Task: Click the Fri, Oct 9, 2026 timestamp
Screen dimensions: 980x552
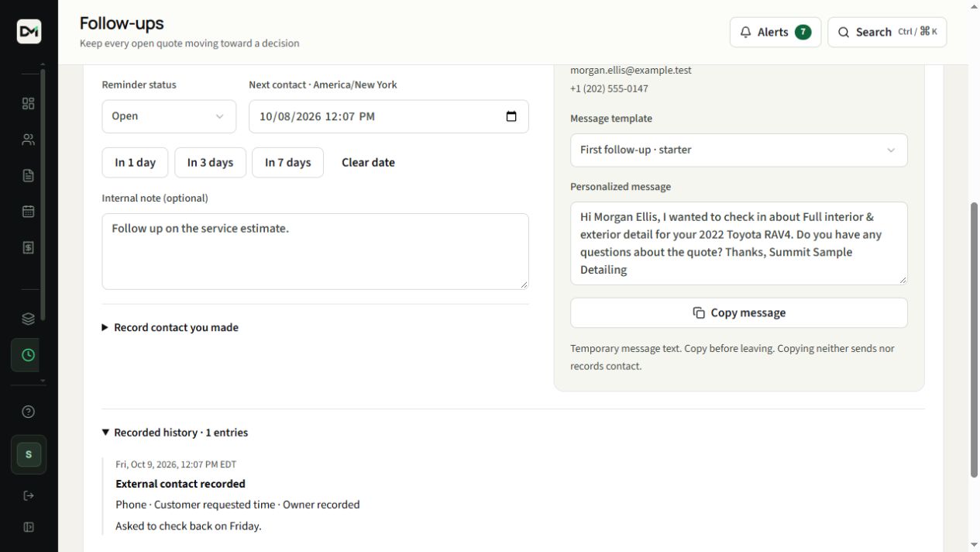Action: coord(176,464)
